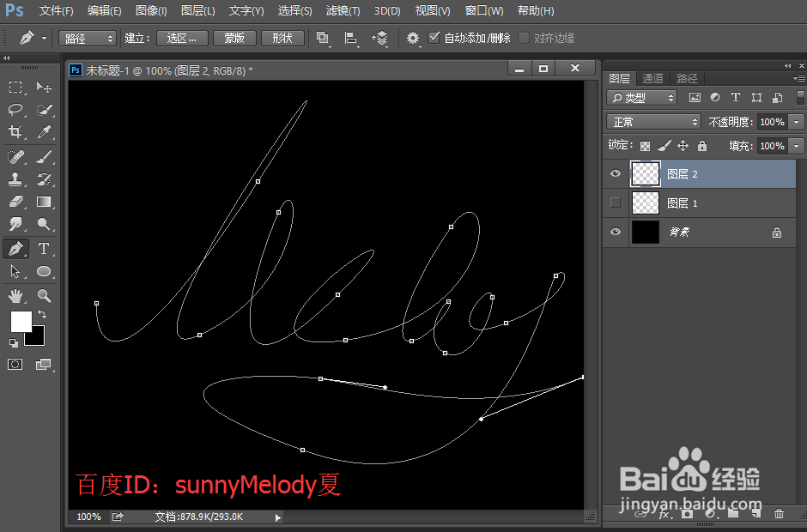Filter layers by adjustment type

[715, 97]
